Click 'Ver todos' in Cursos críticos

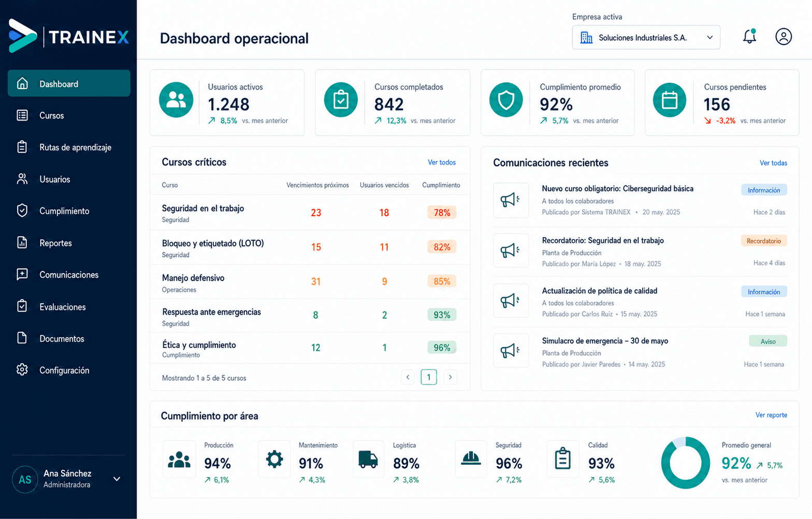442,162
